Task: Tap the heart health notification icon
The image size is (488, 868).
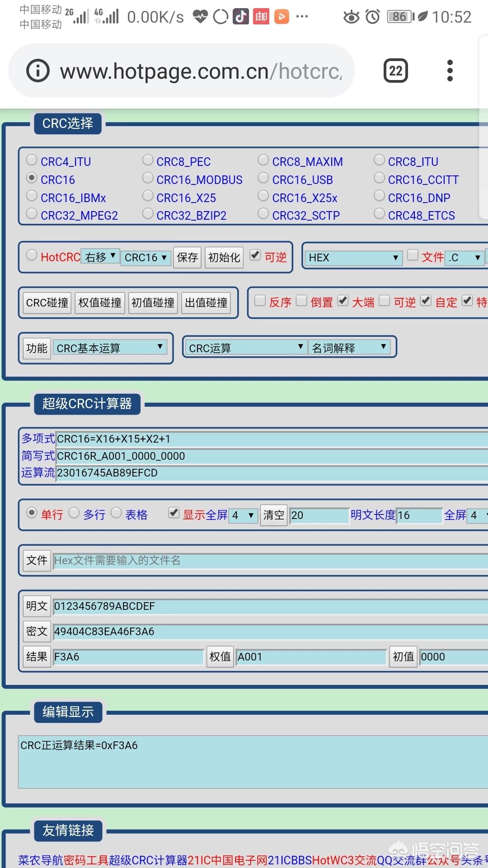Action: [x=200, y=17]
